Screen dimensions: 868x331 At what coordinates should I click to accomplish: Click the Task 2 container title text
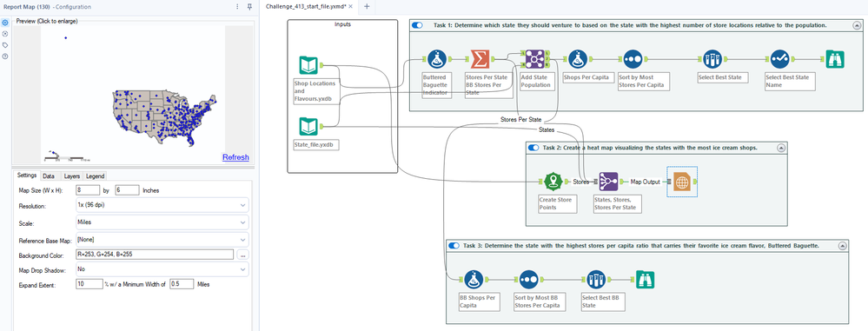(650, 148)
